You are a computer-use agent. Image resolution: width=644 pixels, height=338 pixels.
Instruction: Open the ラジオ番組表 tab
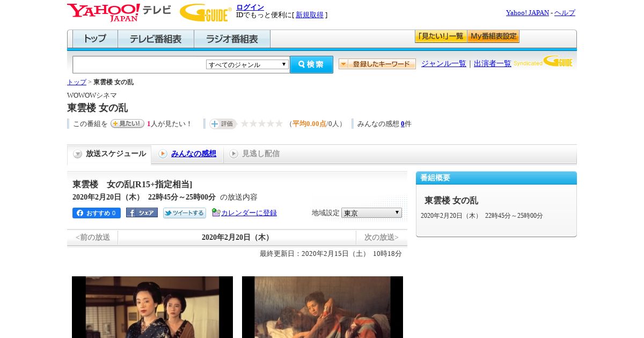232,39
